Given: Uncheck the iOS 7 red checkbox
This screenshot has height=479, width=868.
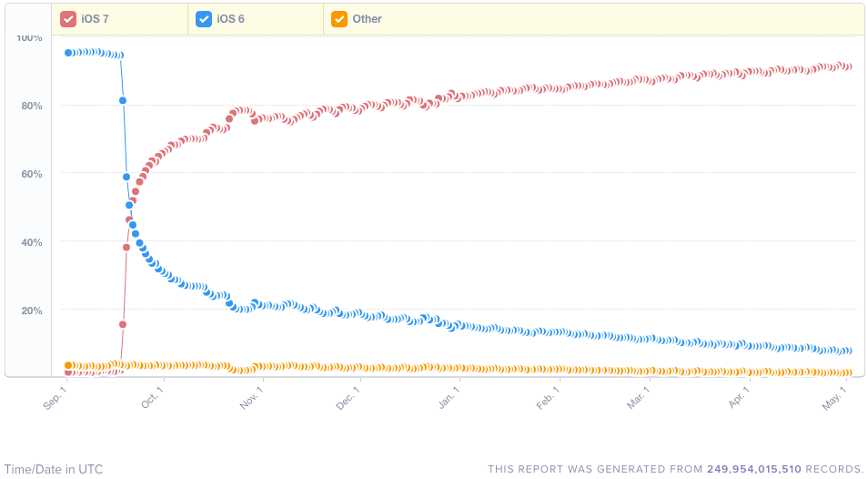Looking at the screenshot, I should click(x=68, y=19).
